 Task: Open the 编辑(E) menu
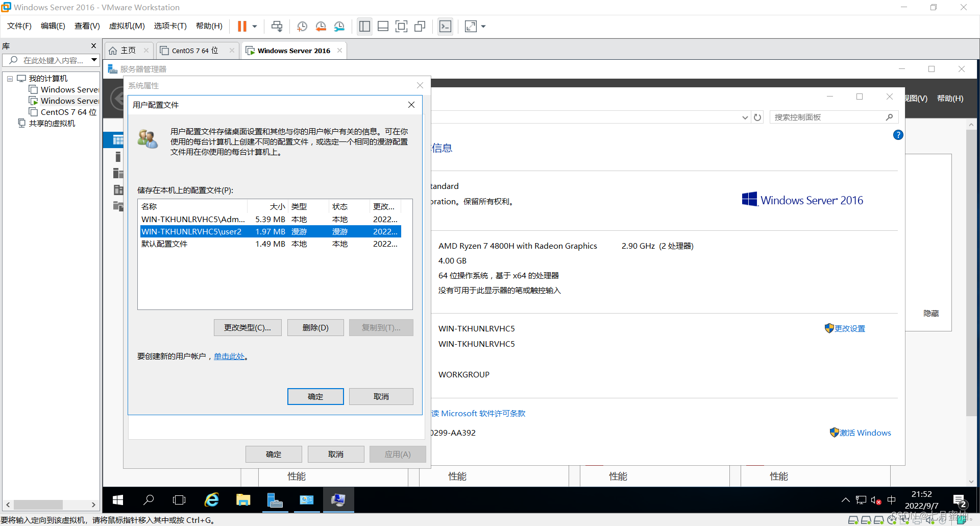point(53,26)
